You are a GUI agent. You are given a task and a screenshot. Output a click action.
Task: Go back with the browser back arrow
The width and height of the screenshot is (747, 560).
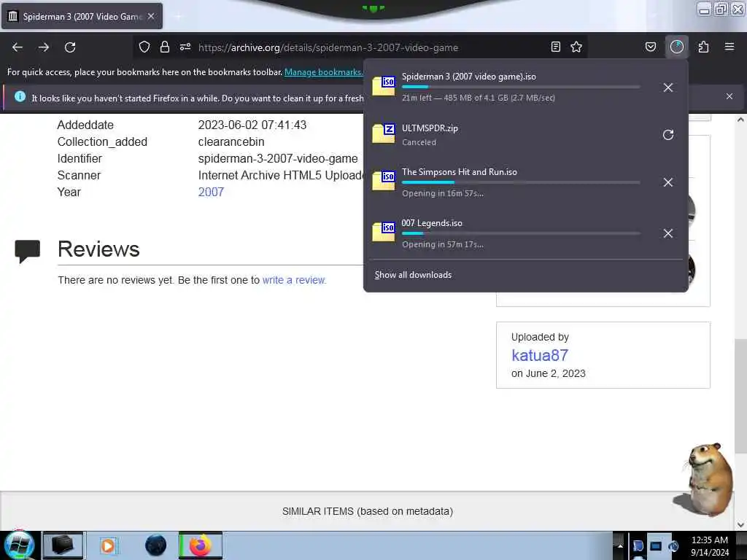pyautogui.click(x=18, y=47)
